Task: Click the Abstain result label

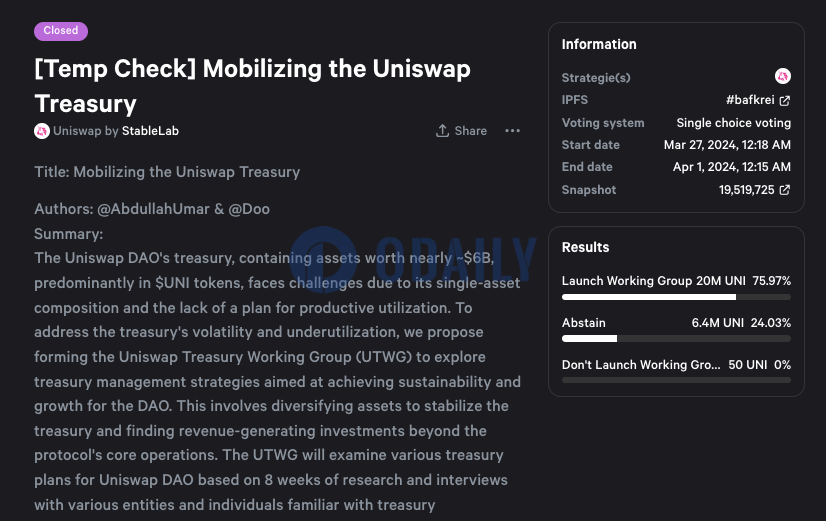Action: tap(584, 322)
